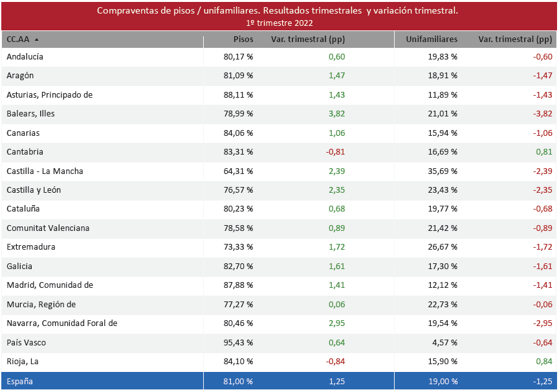This screenshot has height=392, width=559.
Task: Select the Cataluña row label
Action: [23, 209]
